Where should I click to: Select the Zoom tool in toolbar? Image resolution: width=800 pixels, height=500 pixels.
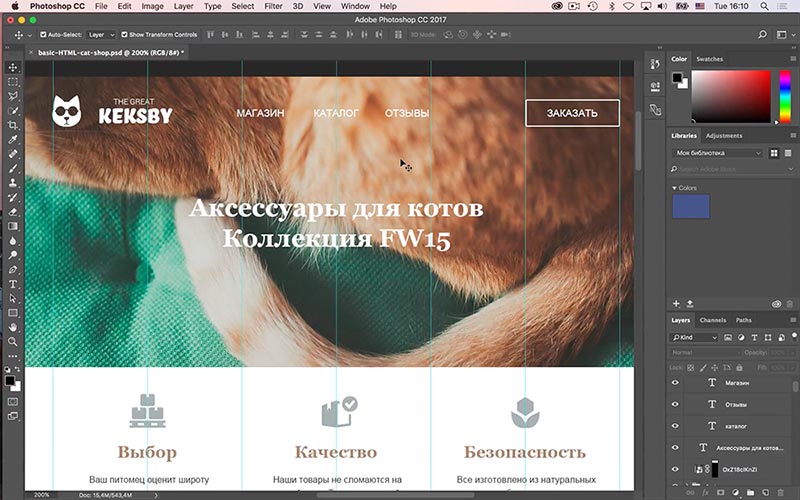(12, 341)
